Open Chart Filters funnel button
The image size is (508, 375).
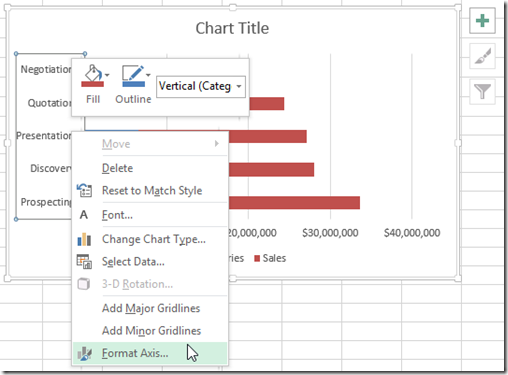pos(482,91)
